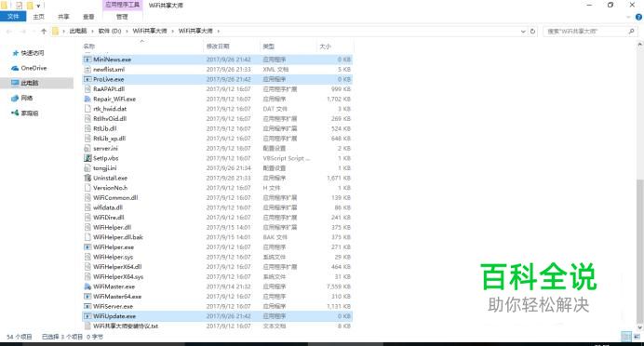Open Network in navigation pane
644x346 pixels.
coord(22,98)
